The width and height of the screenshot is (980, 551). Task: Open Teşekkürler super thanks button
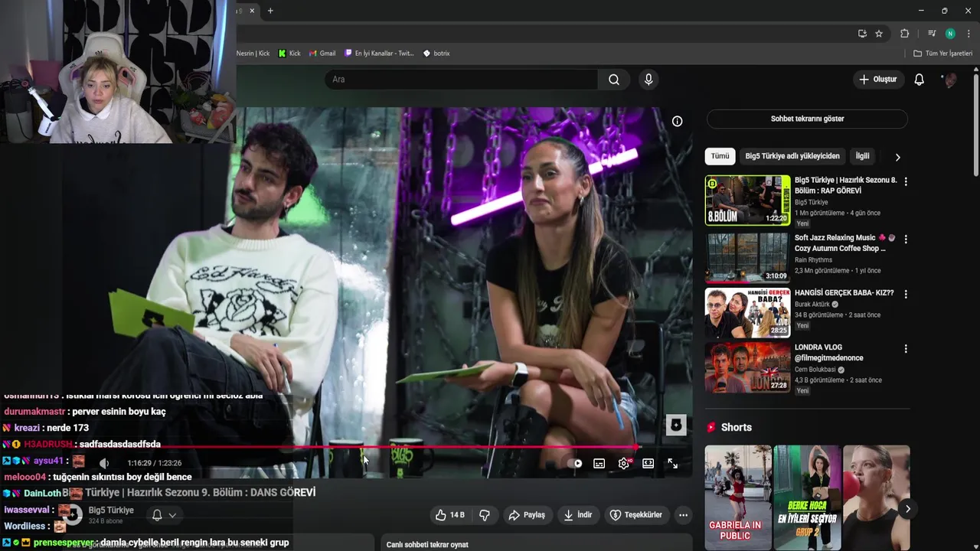pyautogui.click(x=635, y=515)
